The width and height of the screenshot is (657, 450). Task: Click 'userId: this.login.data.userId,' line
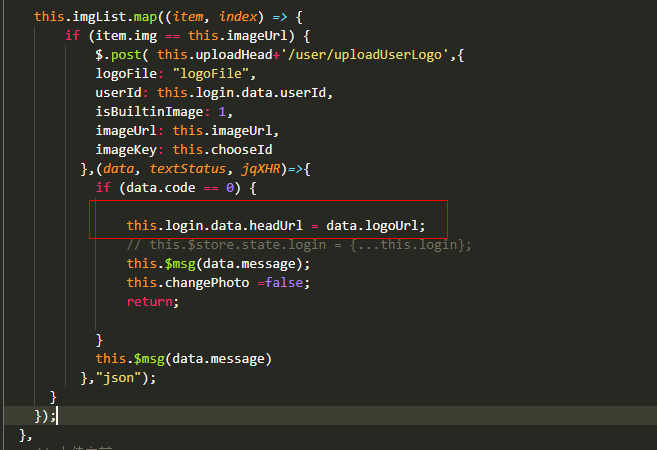[x=214, y=93]
